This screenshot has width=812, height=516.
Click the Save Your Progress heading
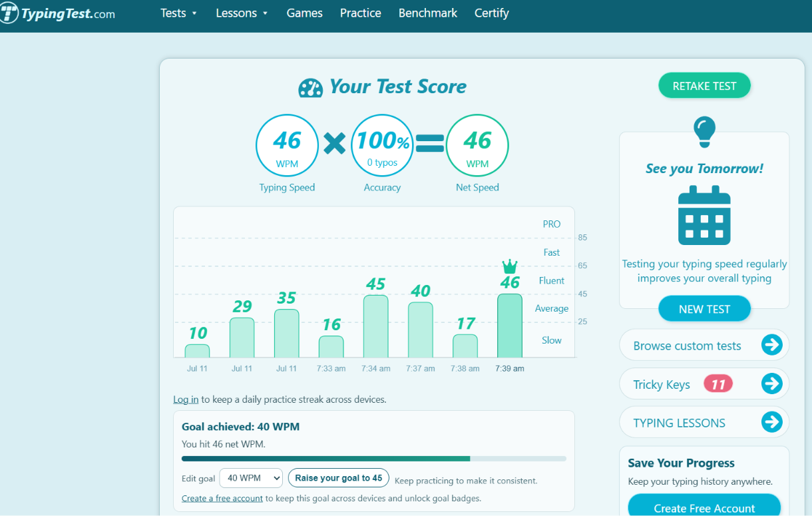click(x=681, y=463)
